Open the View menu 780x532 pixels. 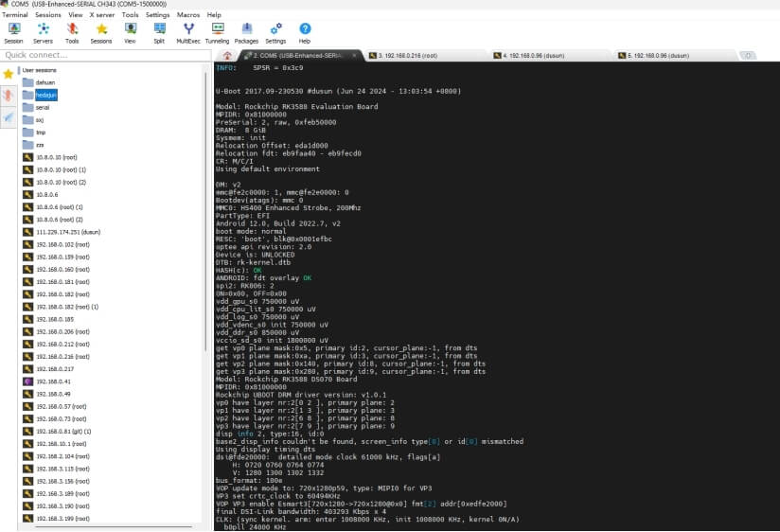[76, 15]
